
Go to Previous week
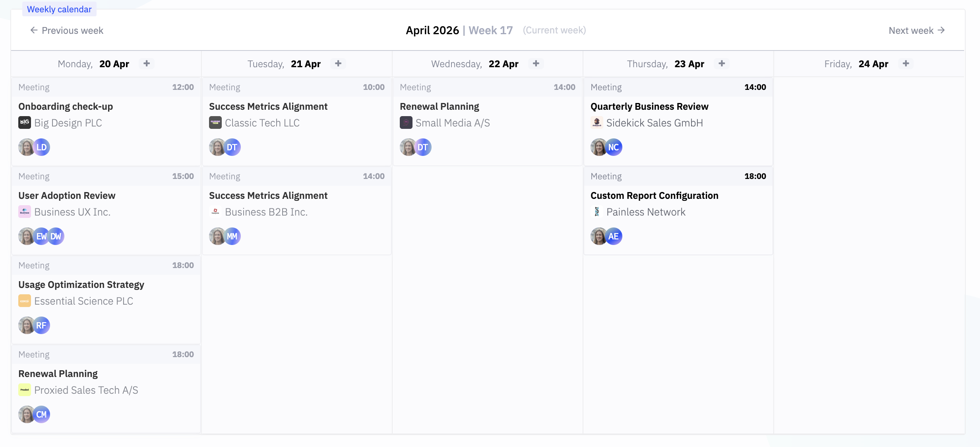click(67, 31)
